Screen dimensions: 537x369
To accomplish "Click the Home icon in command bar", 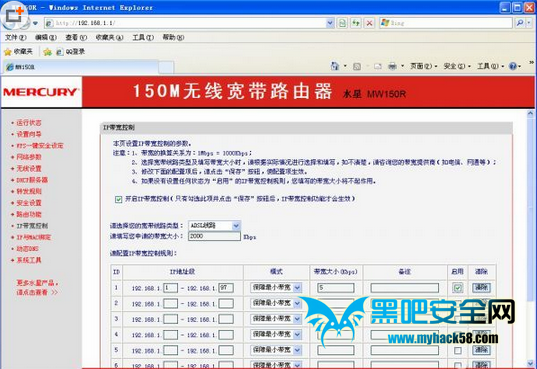I will coord(335,66).
